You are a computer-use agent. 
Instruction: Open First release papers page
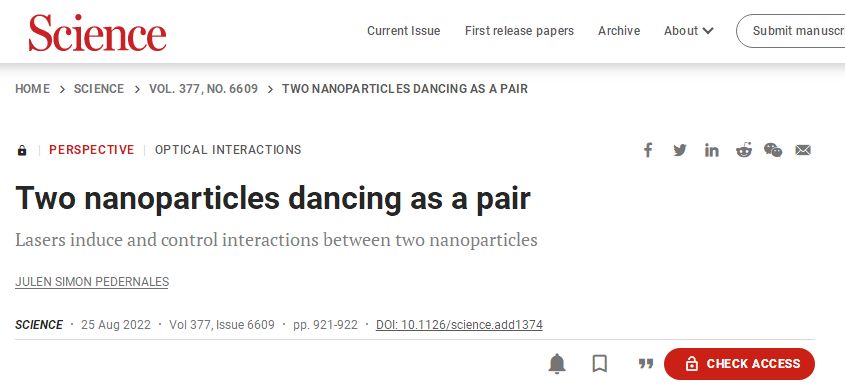520,31
